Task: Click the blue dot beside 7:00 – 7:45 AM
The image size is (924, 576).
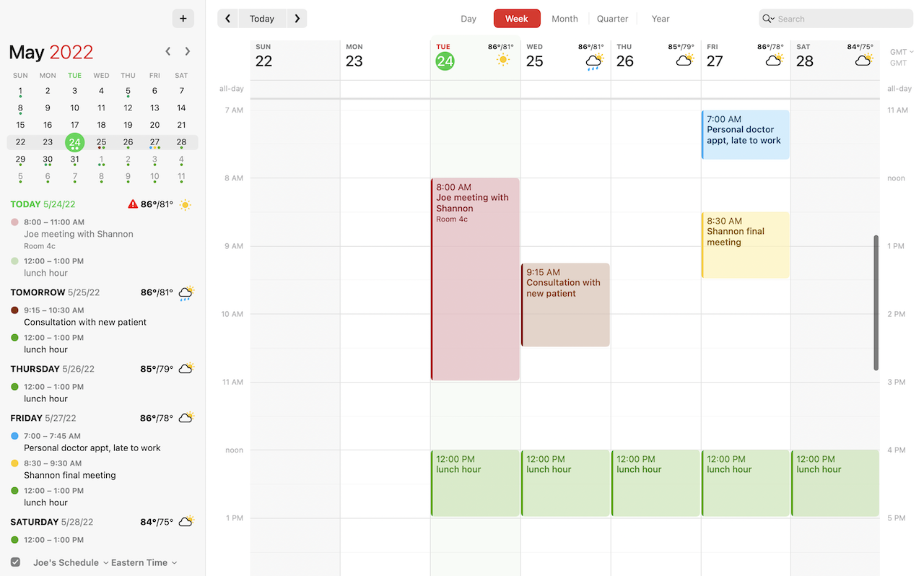Action: (14, 436)
